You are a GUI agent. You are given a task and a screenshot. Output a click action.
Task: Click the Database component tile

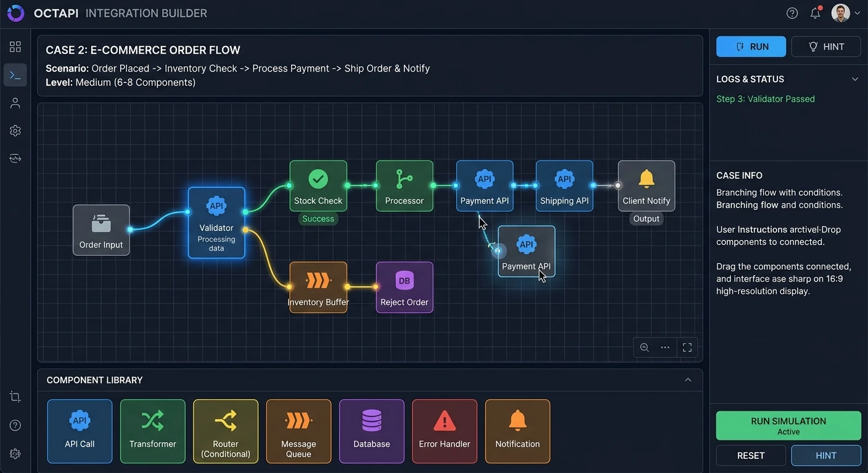tap(372, 431)
